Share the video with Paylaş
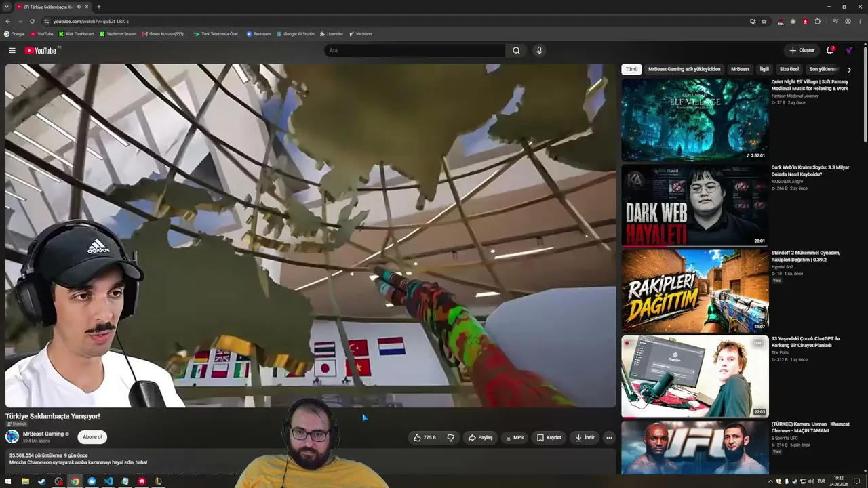Screen dimensions: 868x488 click(480, 438)
